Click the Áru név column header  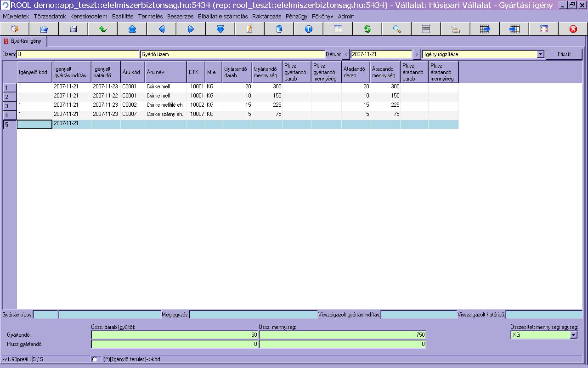click(x=166, y=72)
